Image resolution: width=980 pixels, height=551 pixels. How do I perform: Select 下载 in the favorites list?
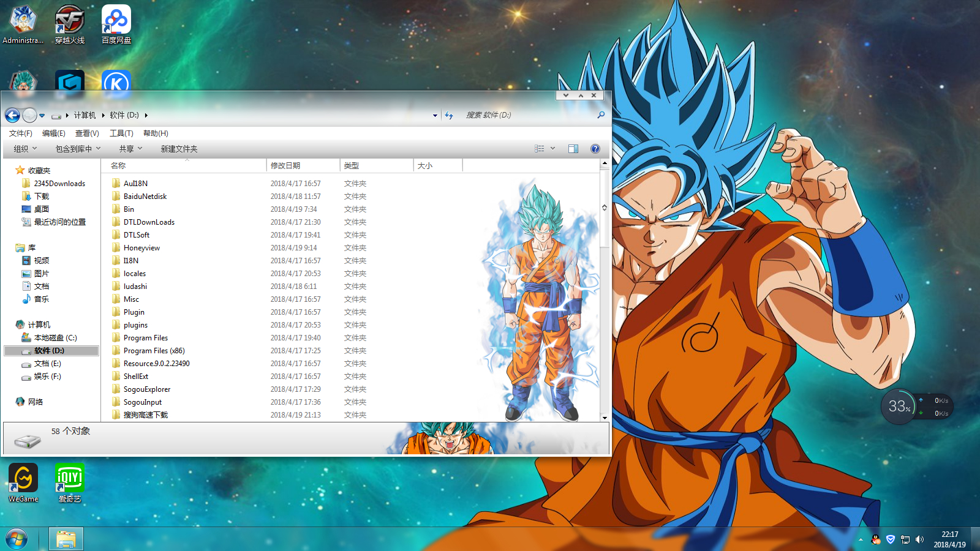tap(42, 196)
